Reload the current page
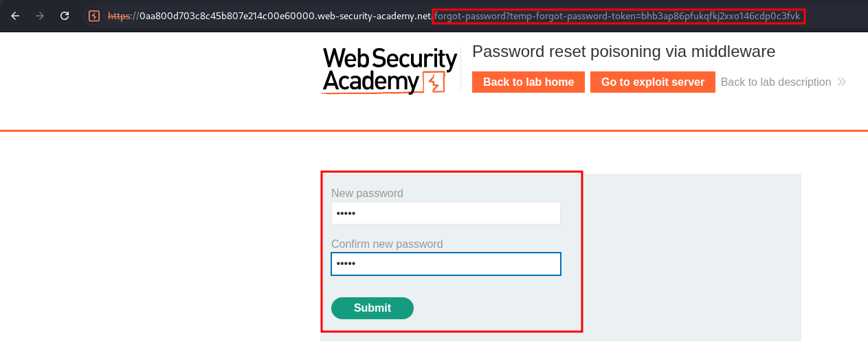868x357 pixels. tap(65, 15)
